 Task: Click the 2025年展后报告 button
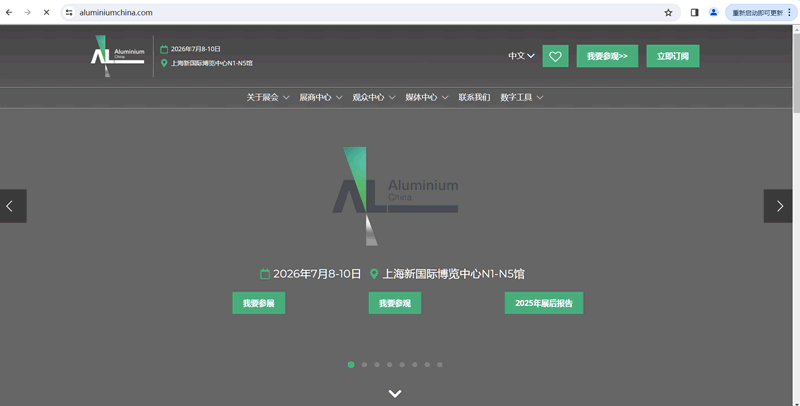pyautogui.click(x=543, y=303)
